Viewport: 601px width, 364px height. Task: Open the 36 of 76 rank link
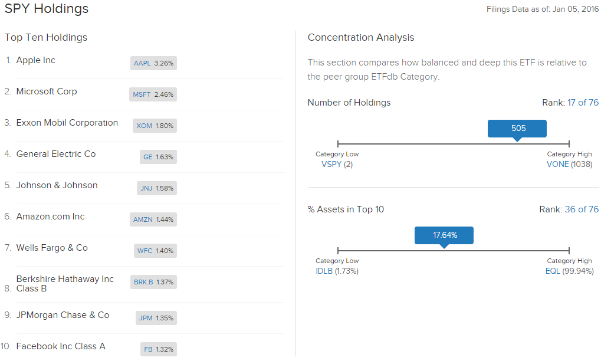[582, 209]
